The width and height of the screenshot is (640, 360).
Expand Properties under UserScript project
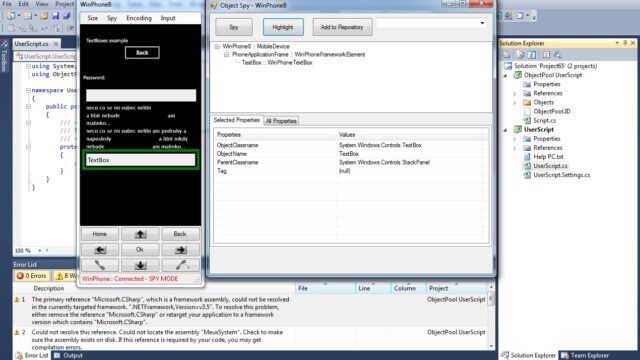coord(515,139)
